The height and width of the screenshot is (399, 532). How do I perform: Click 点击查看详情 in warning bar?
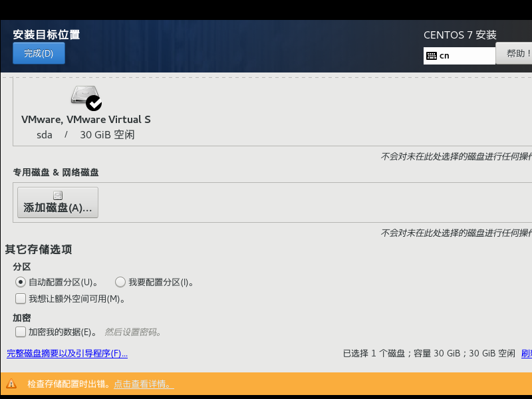[144, 384]
